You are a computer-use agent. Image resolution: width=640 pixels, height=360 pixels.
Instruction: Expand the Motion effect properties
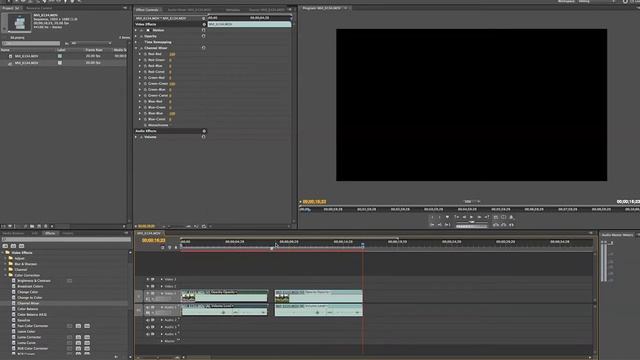tap(136, 30)
